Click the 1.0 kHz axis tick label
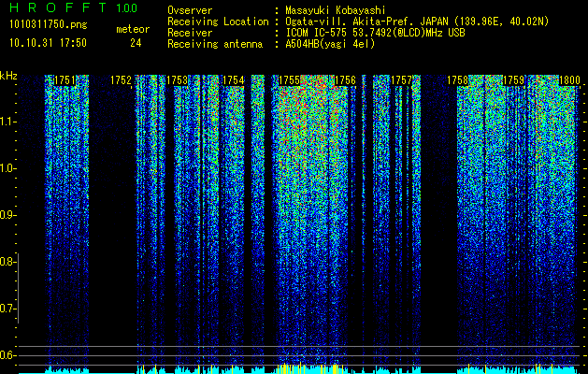Screen dimensions: 588x374 (x=7, y=168)
